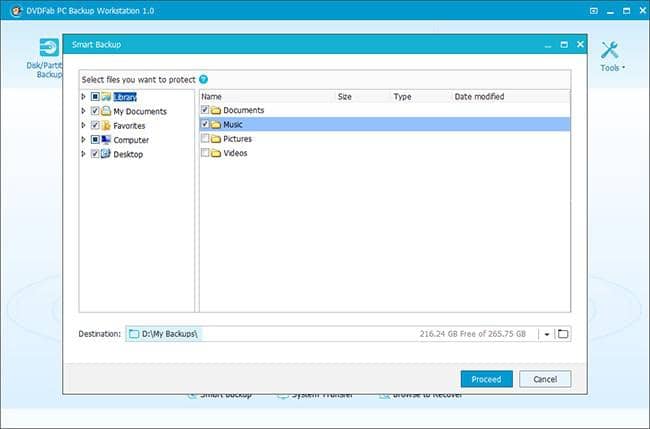Toggle the Computer checkbox
The height and width of the screenshot is (429, 650).
95,140
